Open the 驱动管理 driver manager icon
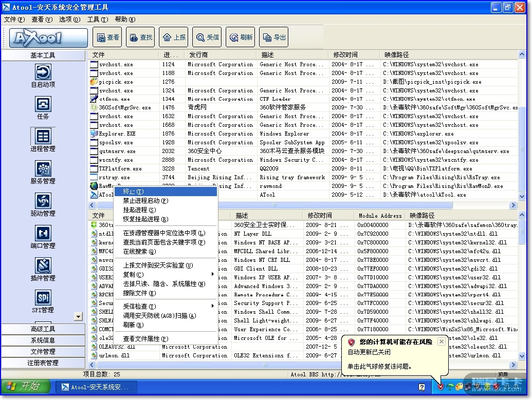This screenshot has width=532, height=400. coord(43,201)
